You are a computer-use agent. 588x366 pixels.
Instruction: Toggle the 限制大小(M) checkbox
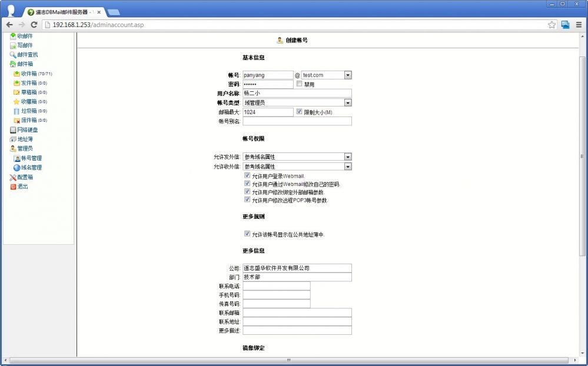[299, 111]
